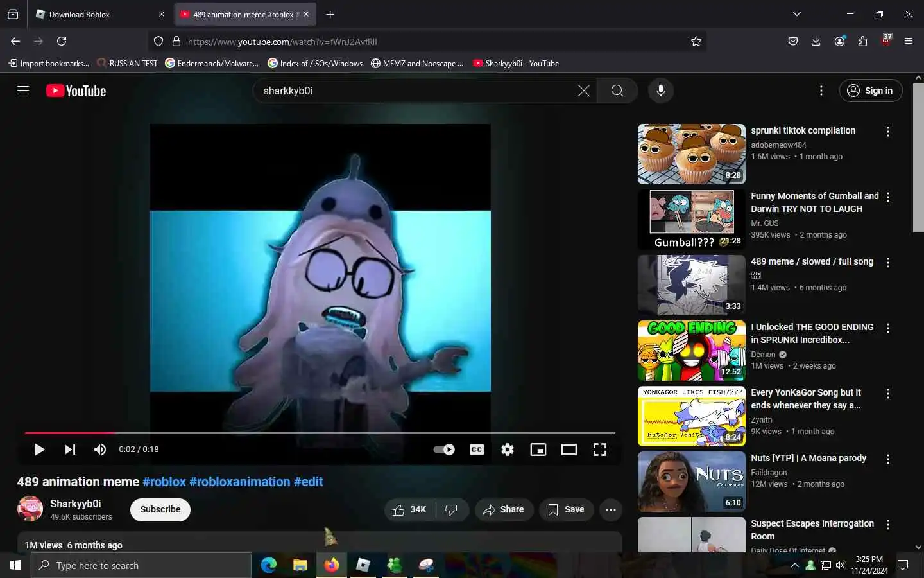Switch to theater mode

click(569, 450)
